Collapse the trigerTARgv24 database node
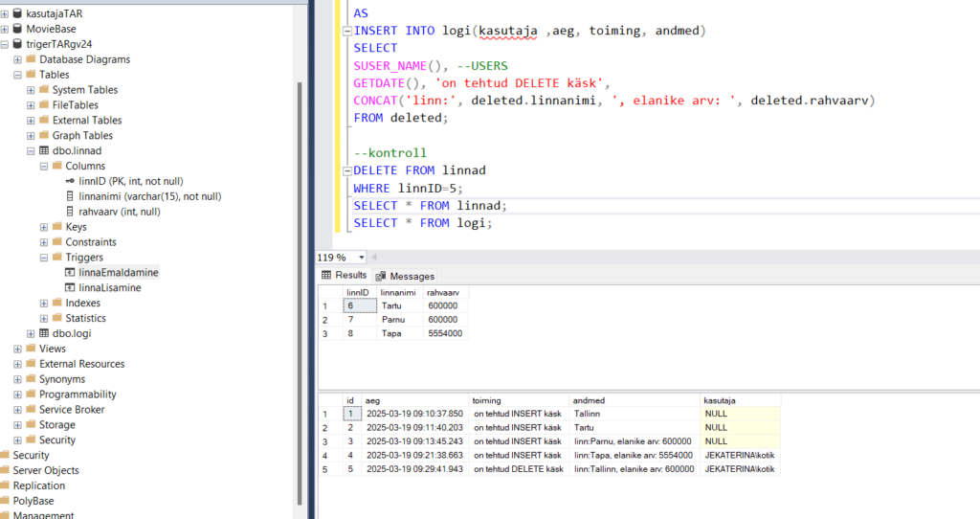The image size is (980, 519). point(5,44)
